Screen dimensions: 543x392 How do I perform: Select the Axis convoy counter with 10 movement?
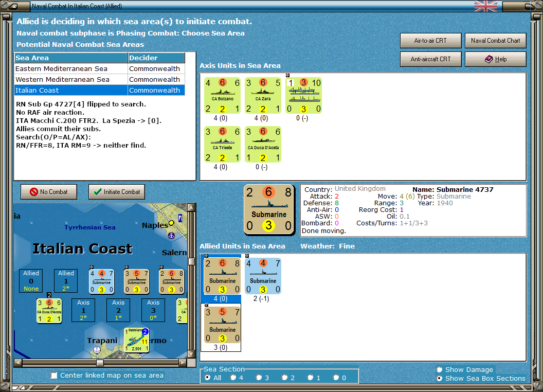click(304, 96)
